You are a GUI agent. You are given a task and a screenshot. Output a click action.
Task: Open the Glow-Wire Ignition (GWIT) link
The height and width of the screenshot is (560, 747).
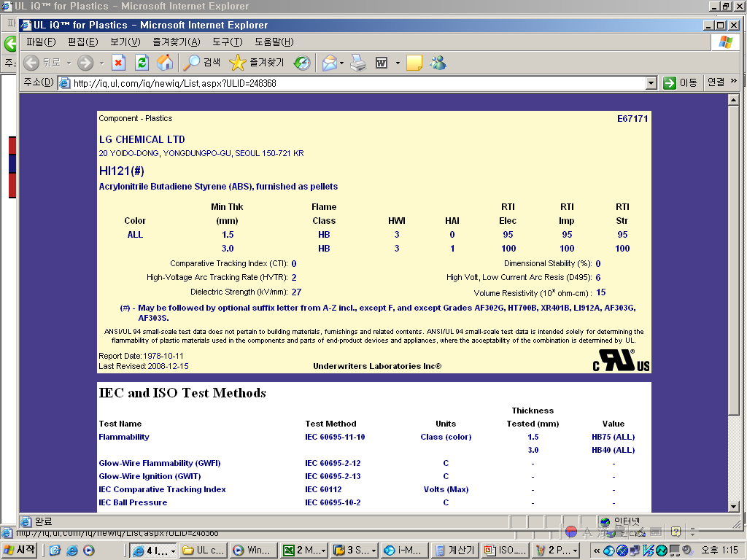(x=150, y=476)
